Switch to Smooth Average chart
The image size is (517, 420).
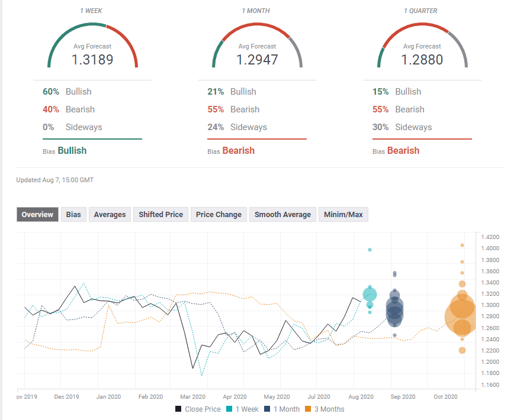[x=282, y=214]
